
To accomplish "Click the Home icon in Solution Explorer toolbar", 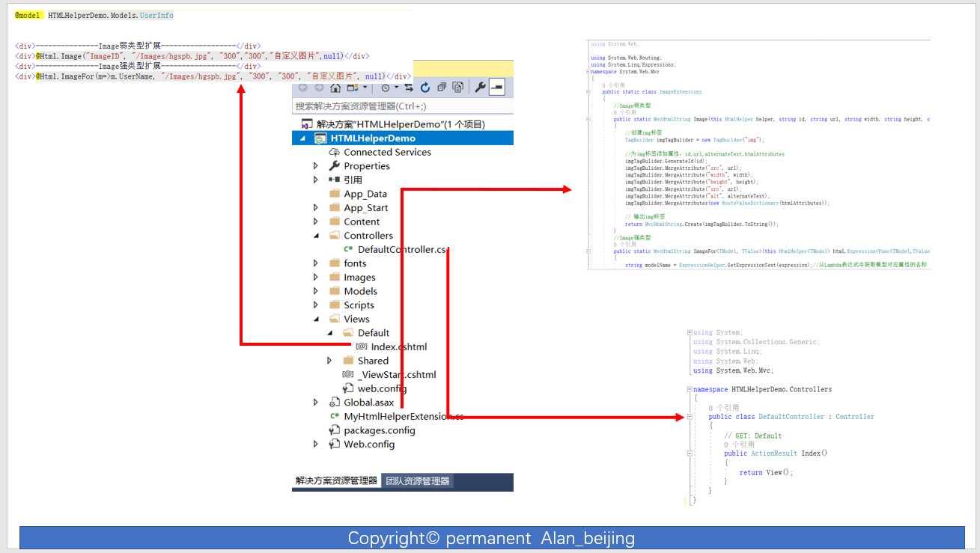I will 335,88.
